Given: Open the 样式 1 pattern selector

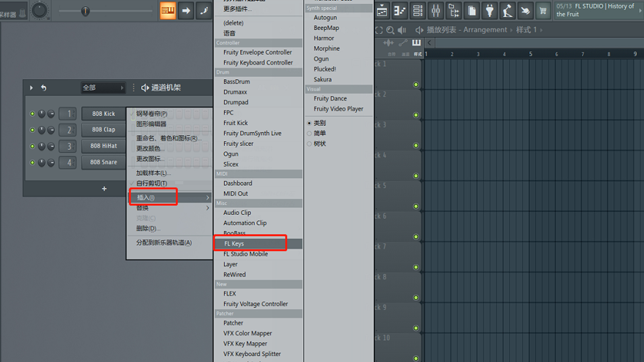Looking at the screenshot, I should pyautogui.click(x=526, y=30).
